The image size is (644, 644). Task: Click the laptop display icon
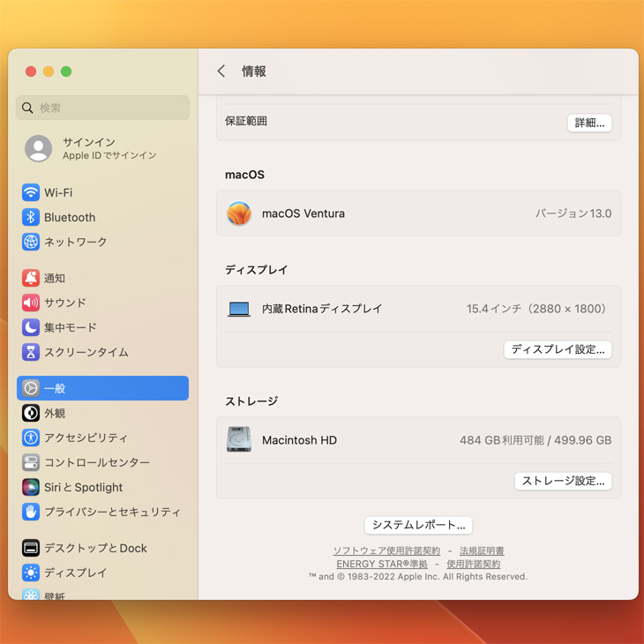238,309
